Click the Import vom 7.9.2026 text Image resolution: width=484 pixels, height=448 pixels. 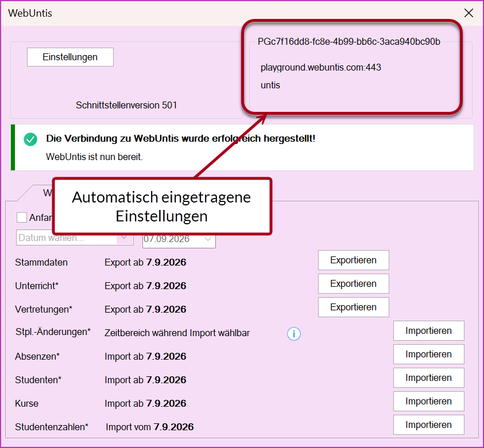150,427
